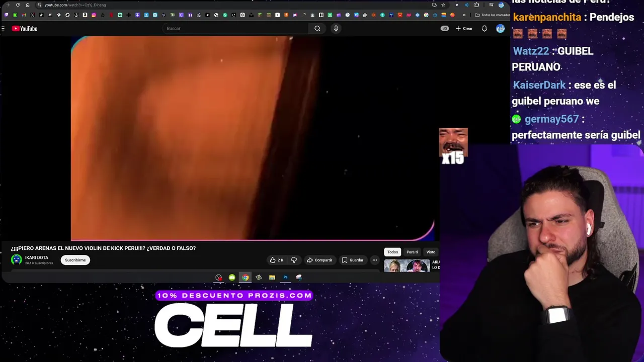The height and width of the screenshot is (362, 644).
Task: Run search with the magnifier button
Action: click(317, 29)
